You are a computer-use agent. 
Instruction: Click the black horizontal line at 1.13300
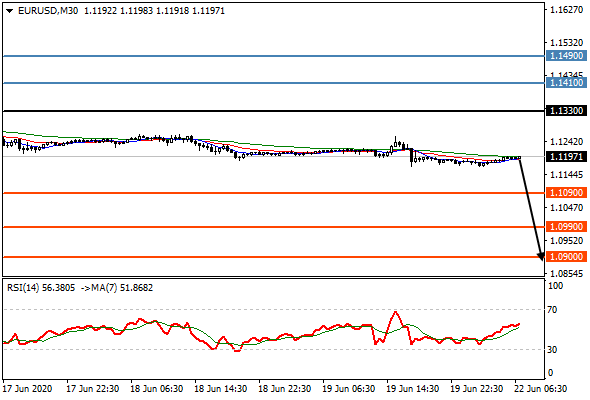click(274, 111)
